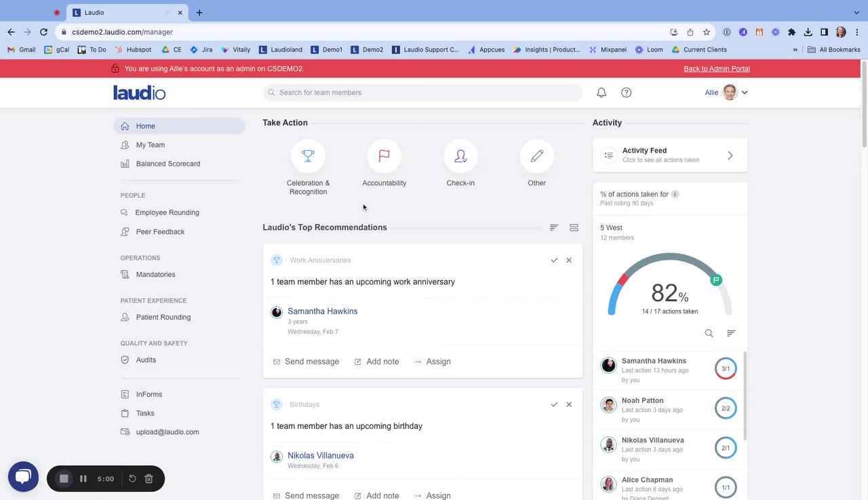The height and width of the screenshot is (500, 868).
Task: Start an Accountability flag action
Action: 384,156
